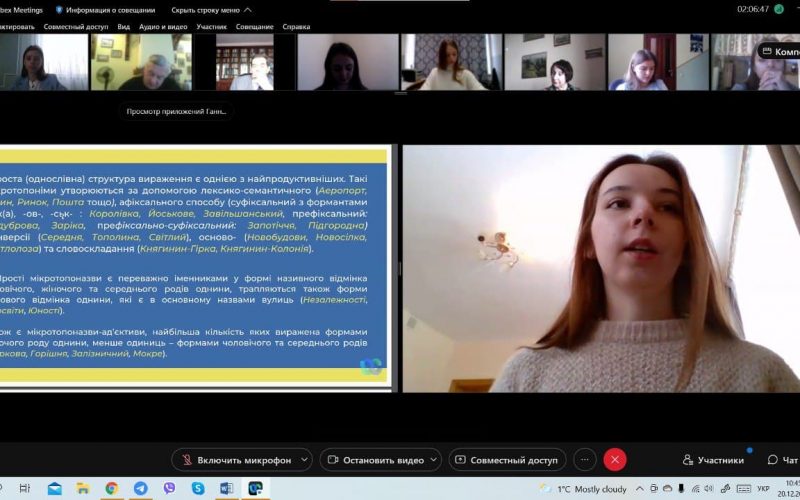Open the Участники participants panel
Image resolution: width=800 pixels, height=500 pixels.
(x=713, y=460)
